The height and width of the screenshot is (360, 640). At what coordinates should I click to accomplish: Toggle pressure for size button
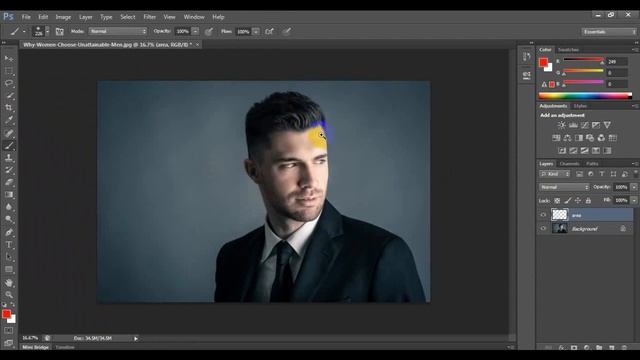coord(287,31)
